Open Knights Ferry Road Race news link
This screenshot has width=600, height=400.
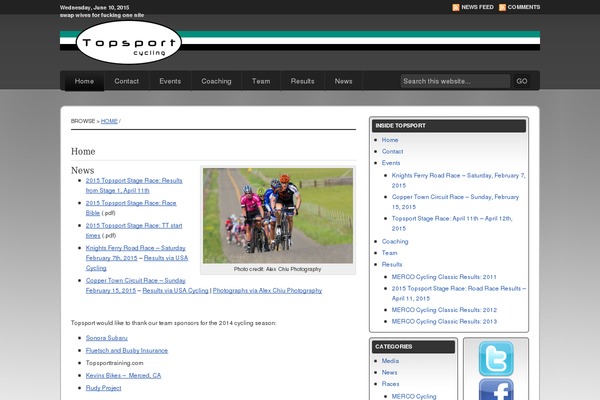135,253
